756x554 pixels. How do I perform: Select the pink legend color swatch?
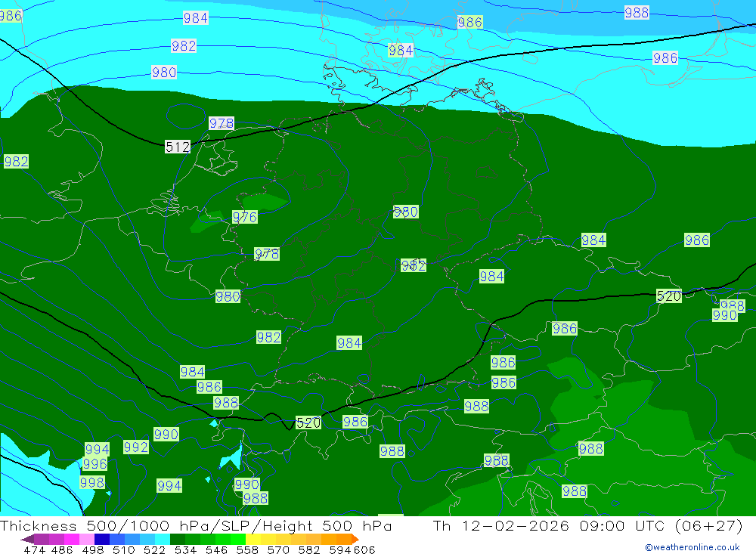87,539
